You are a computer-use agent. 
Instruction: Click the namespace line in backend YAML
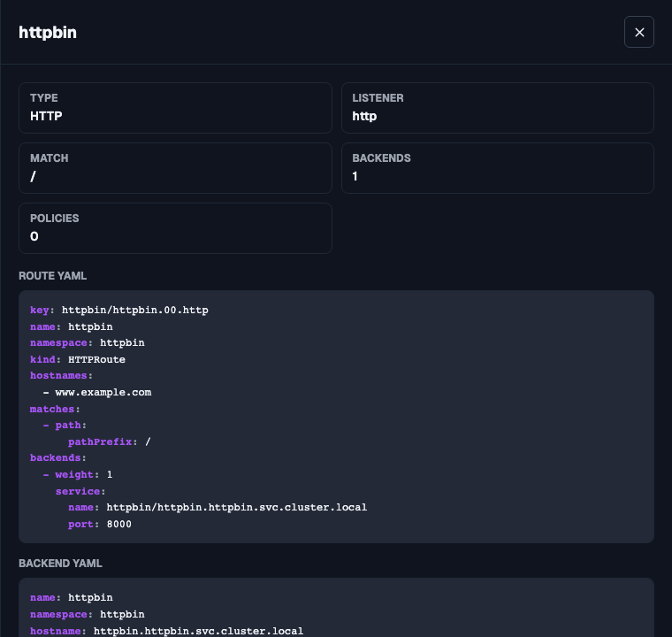(88, 614)
